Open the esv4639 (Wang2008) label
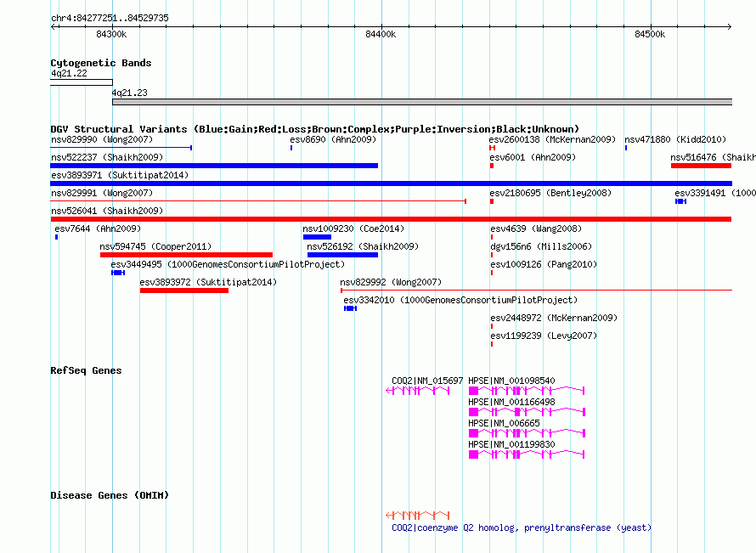Viewport: 756px width, 553px height. (x=536, y=229)
